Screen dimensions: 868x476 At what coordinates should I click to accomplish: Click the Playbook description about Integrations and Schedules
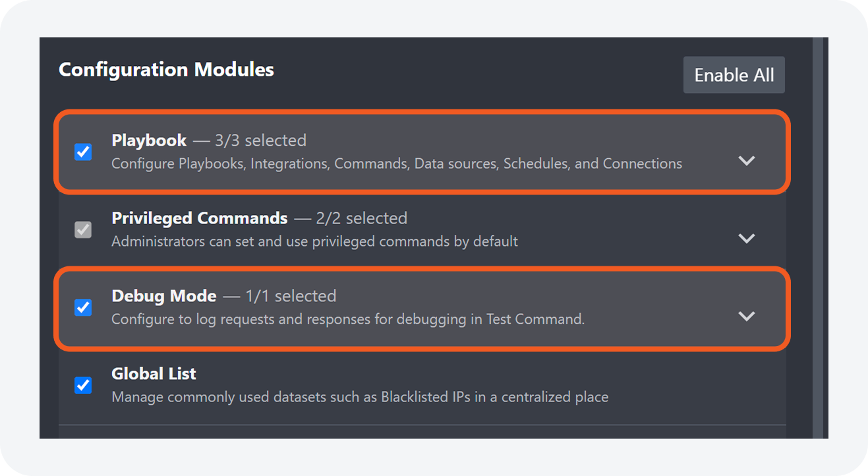click(396, 164)
